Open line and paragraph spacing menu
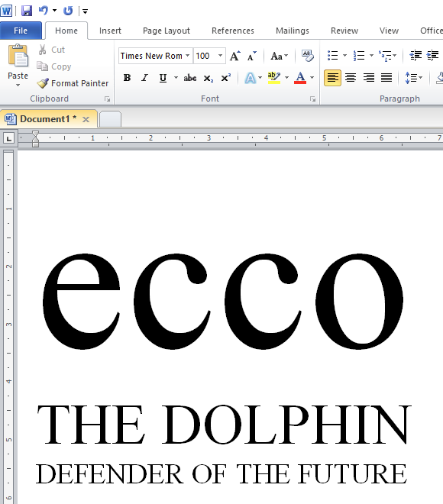 (414, 78)
